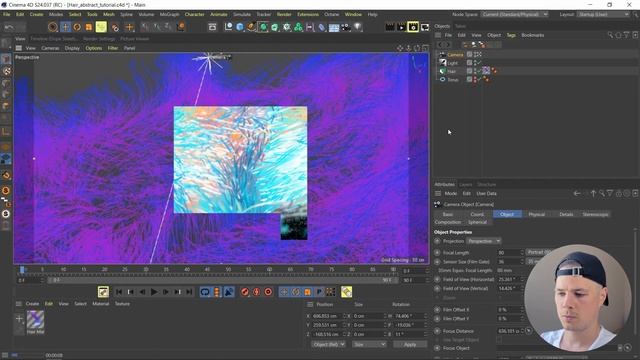Screen dimensions: 640x360
Task: Toggle keyframe circle for Projection
Action: click(x=437, y=241)
